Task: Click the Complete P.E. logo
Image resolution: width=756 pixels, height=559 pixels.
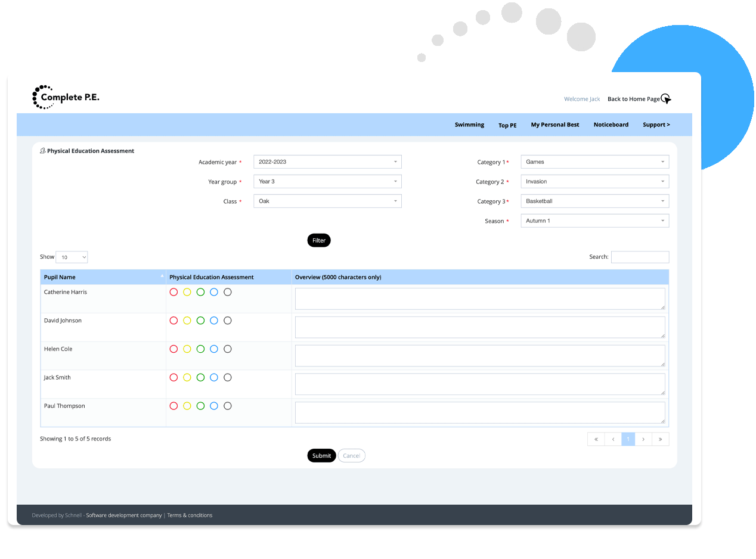Action: click(x=66, y=97)
